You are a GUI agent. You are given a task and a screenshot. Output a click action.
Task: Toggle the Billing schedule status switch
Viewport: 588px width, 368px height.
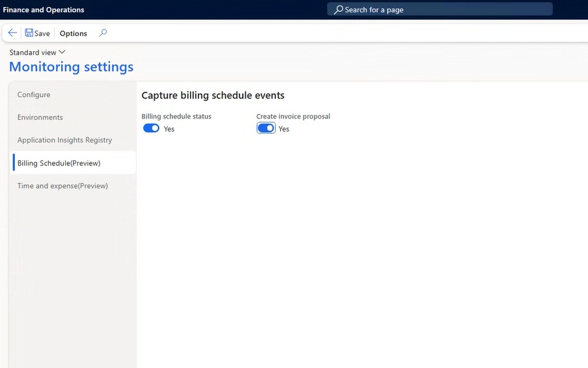point(151,128)
